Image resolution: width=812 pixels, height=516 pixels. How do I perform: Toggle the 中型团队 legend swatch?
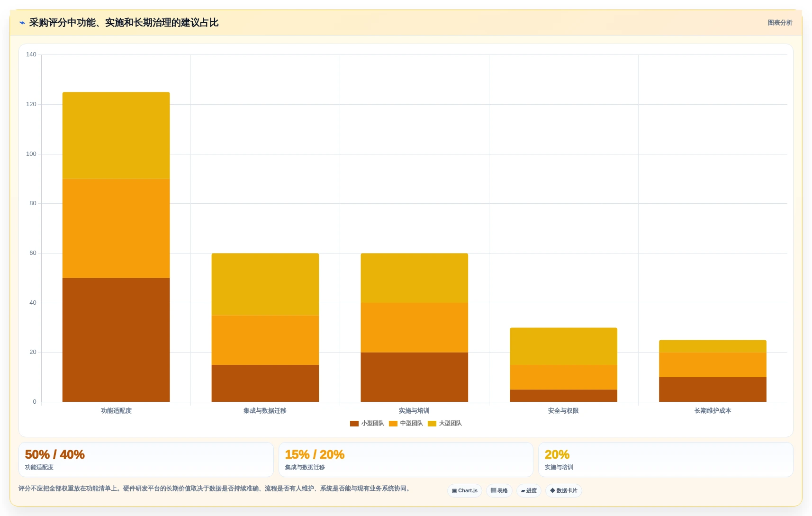(x=393, y=424)
